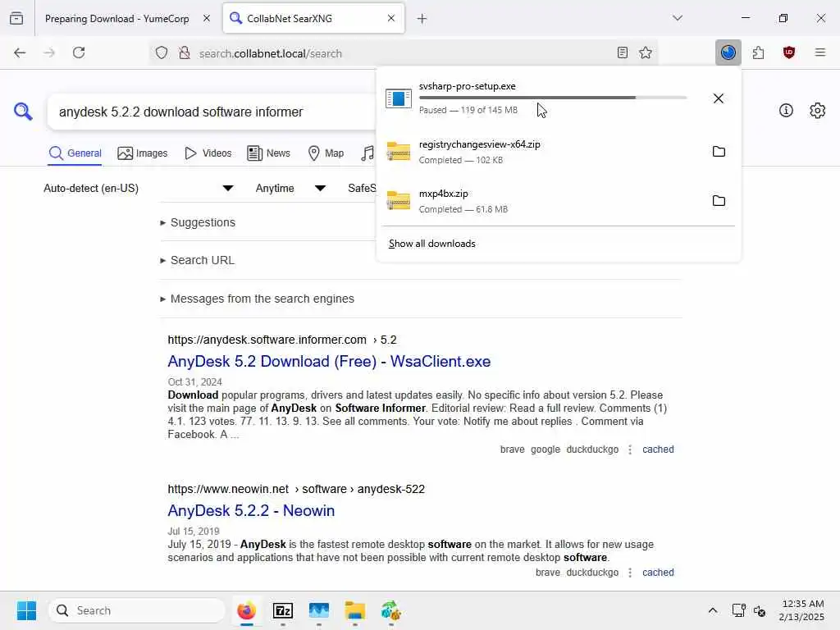Toggle reader view in the address bar

(x=622, y=52)
